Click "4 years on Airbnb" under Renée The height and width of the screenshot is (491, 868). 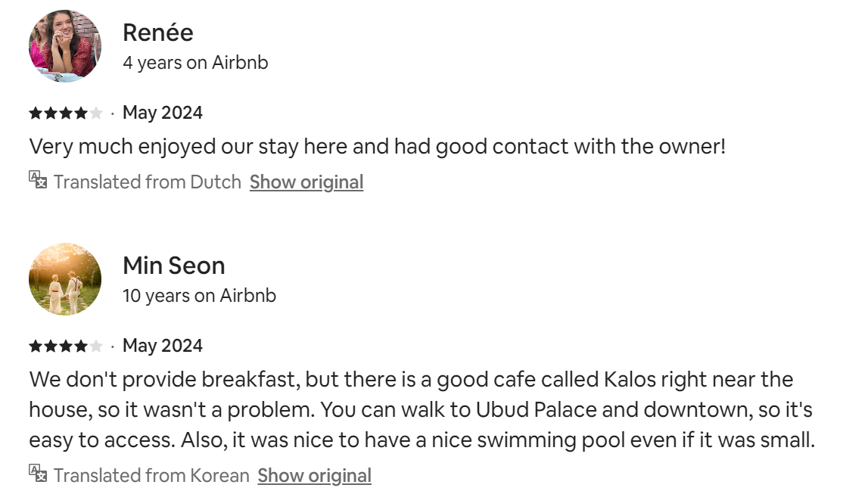[195, 63]
